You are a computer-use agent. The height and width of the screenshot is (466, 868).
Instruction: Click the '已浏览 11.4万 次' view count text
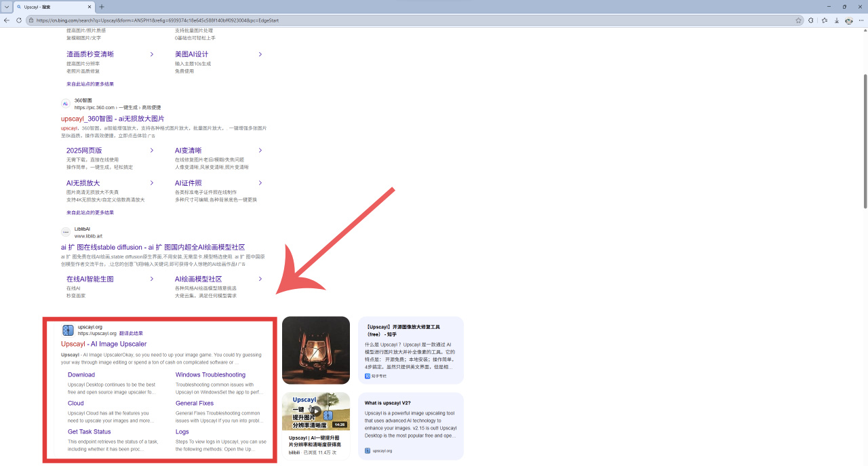[321, 452]
